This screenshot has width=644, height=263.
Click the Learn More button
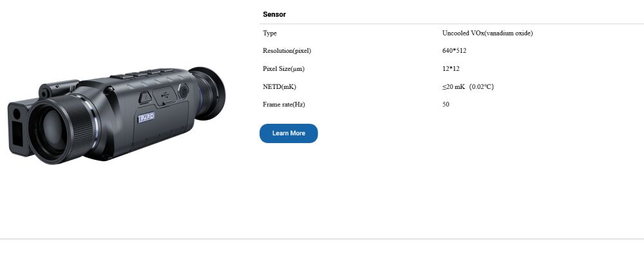[x=289, y=133]
